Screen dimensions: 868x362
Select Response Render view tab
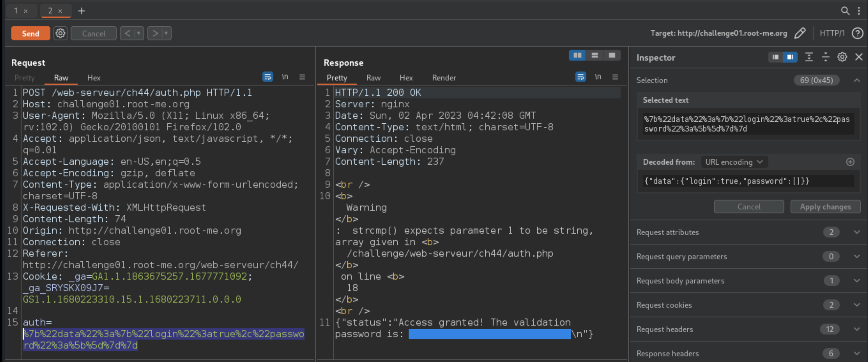tap(444, 78)
